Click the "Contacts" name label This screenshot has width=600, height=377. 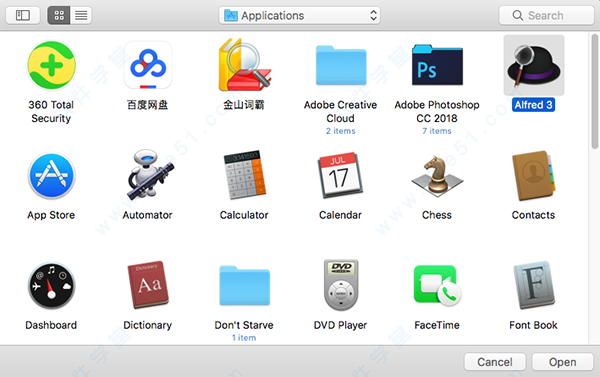pyautogui.click(x=533, y=215)
